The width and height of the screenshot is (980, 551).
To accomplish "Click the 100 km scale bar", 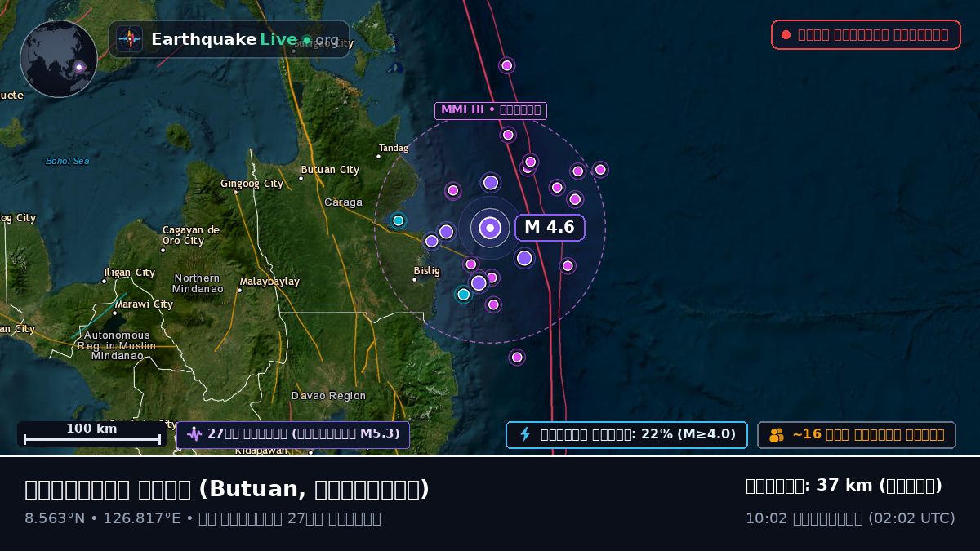I will point(92,434).
